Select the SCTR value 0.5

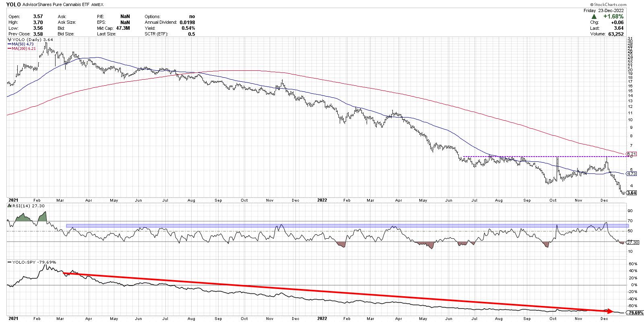pos(192,34)
